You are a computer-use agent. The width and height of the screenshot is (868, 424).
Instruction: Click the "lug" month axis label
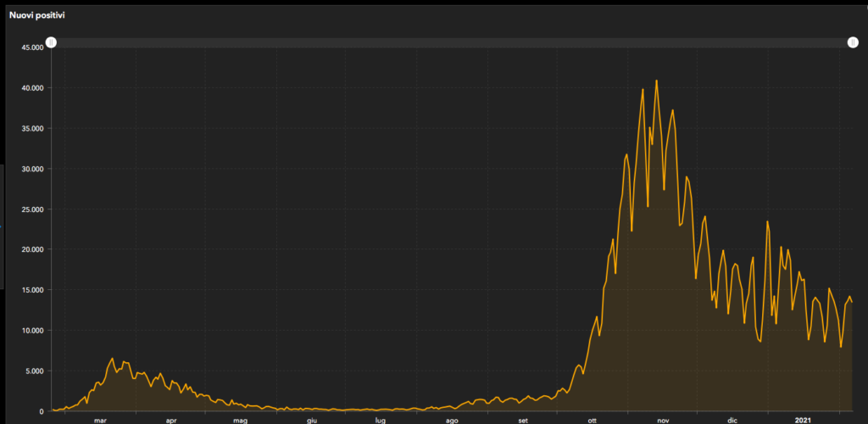pyautogui.click(x=381, y=420)
